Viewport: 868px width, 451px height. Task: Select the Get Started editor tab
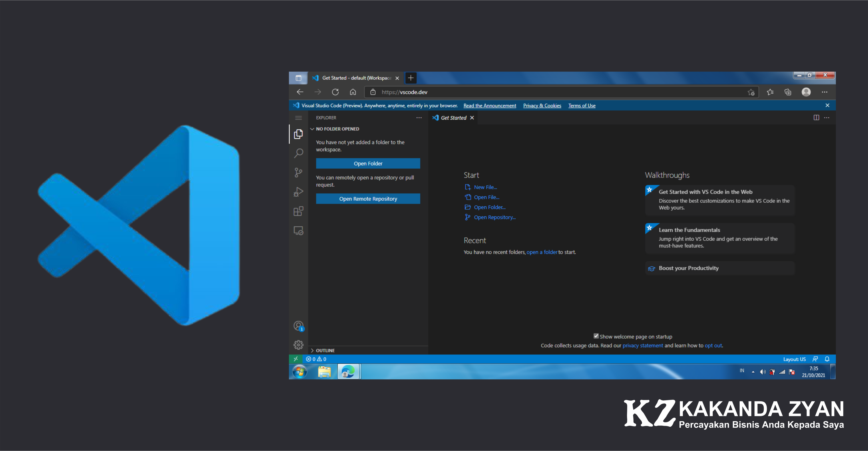pos(453,118)
